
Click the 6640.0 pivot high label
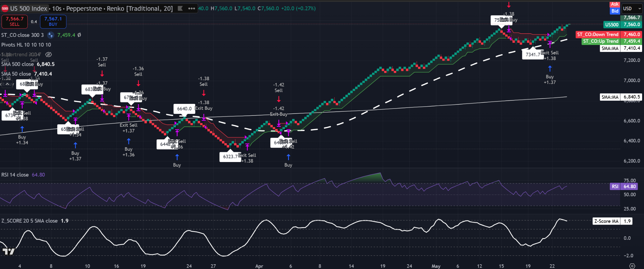tap(184, 109)
